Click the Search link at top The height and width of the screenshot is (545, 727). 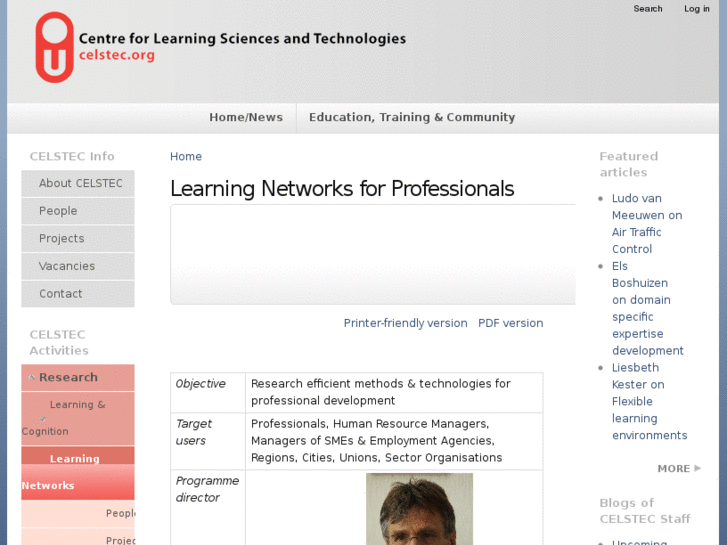point(648,9)
